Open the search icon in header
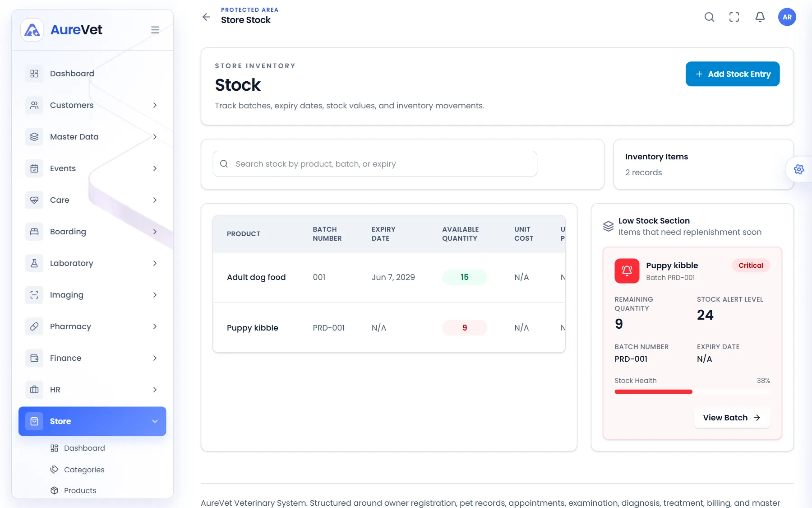Viewport: 812px width, 508px height. tap(709, 17)
